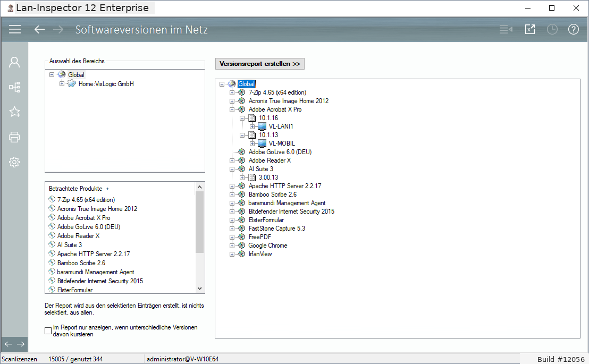Select Adobe GoLive 6.0 (DEU) in product list
Viewport: 589px width, 364px height.
click(x=89, y=227)
